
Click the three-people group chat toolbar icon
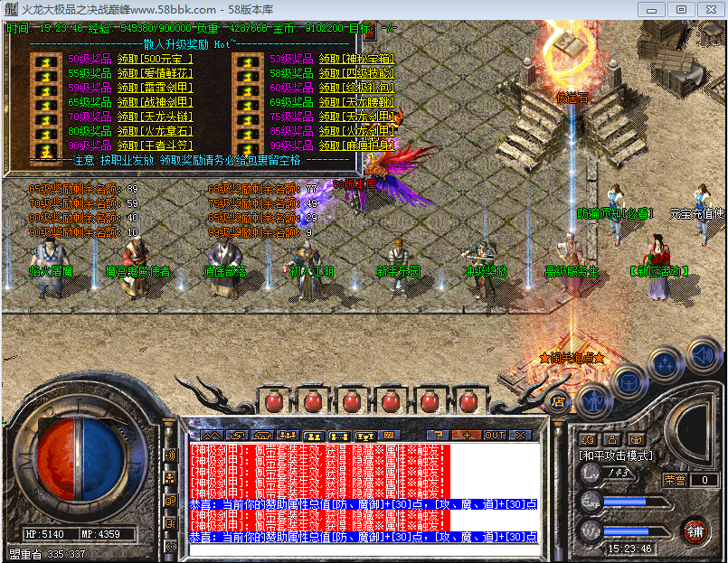(x=288, y=436)
